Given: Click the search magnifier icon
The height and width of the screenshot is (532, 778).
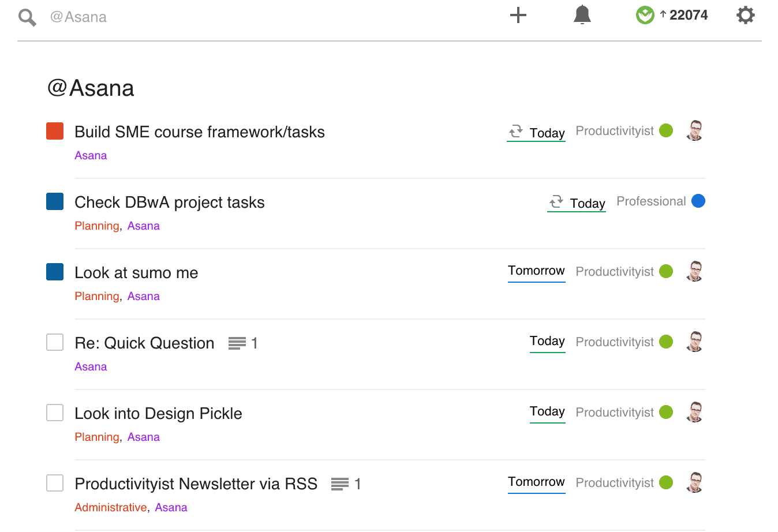Looking at the screenshot, I should [x=27, y=17].
